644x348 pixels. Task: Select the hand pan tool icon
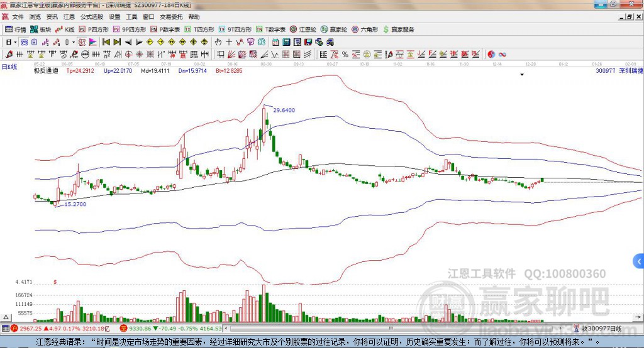(218, 42)
